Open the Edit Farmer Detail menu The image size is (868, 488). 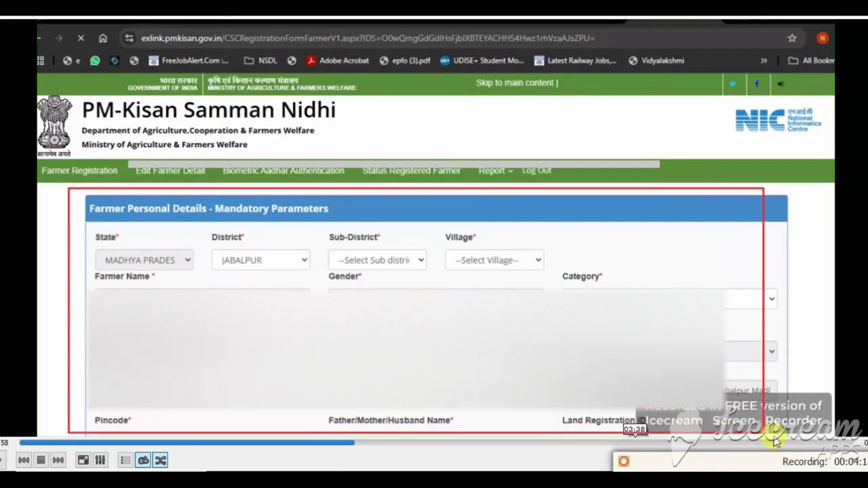point(170,171)
